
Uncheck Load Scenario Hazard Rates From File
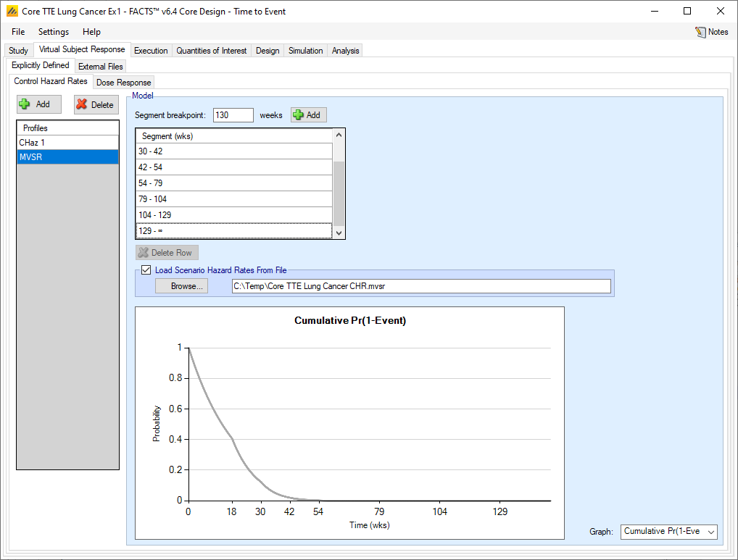pos(146,270)
